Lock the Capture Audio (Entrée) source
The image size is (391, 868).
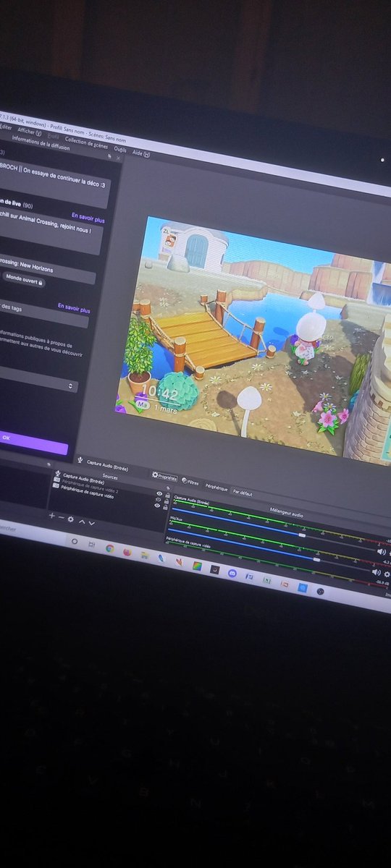coord(166,495)
